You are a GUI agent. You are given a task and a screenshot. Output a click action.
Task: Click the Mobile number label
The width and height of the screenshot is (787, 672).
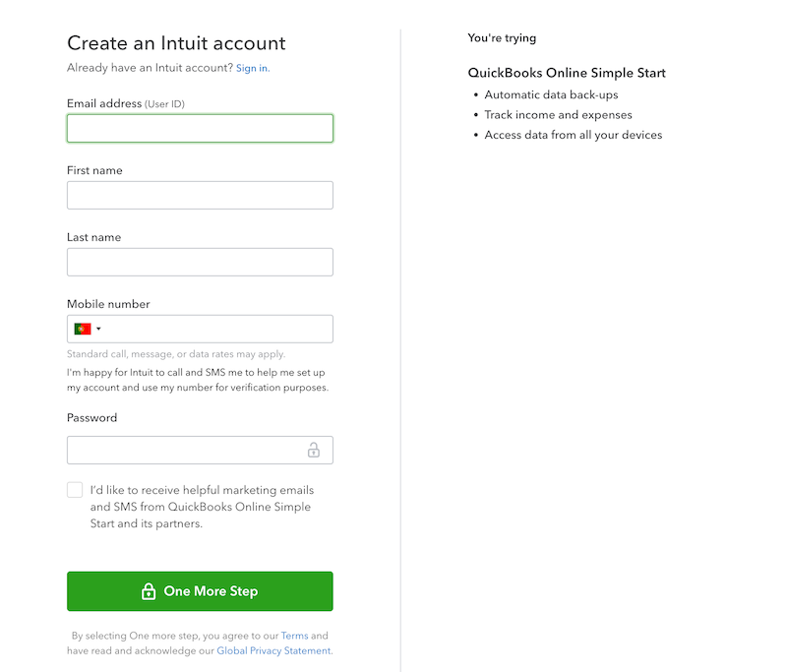(108, 304)
